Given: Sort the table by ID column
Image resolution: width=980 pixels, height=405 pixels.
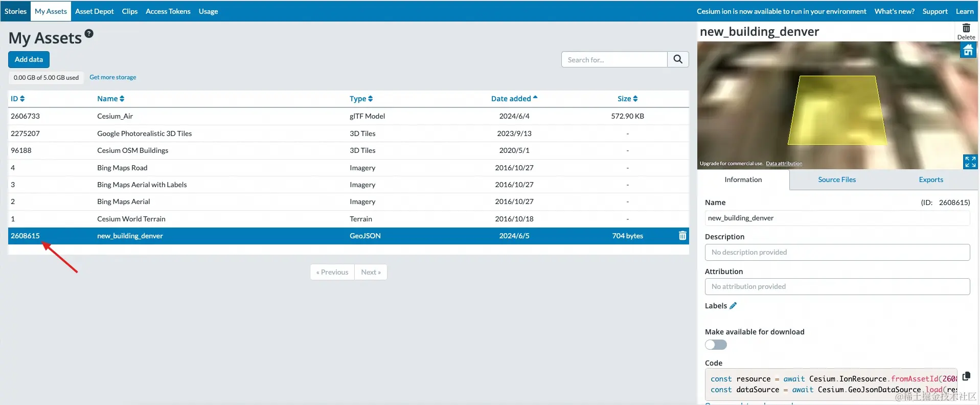Looking at the screenshot, I should pos(18,99).
